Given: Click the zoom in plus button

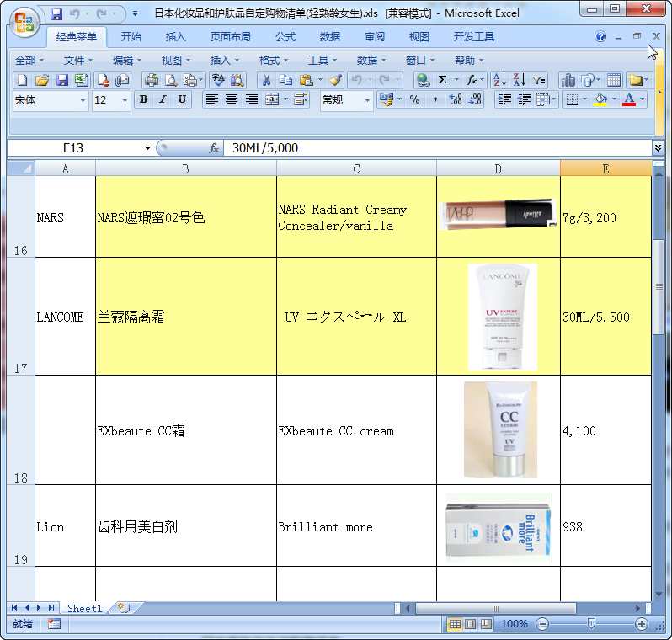Looking at the screenshot, I should click(642, 624).
